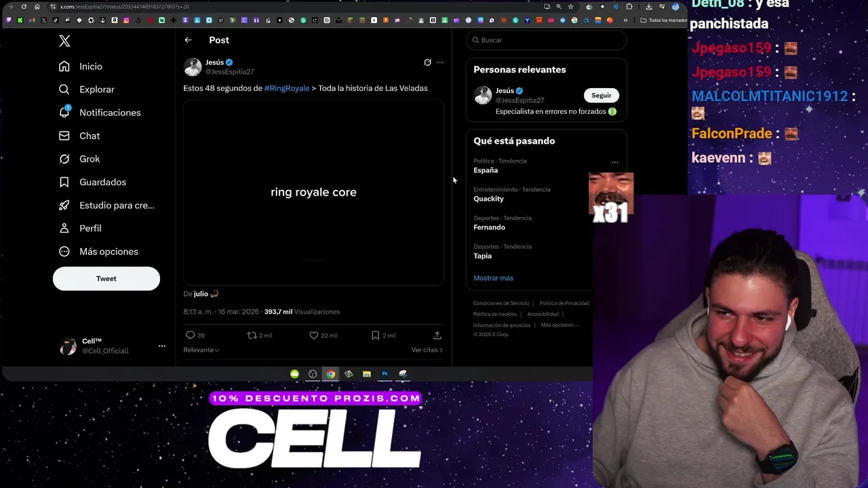
Task: Open File Explorer from the taskbar
Action: point(367,374)
